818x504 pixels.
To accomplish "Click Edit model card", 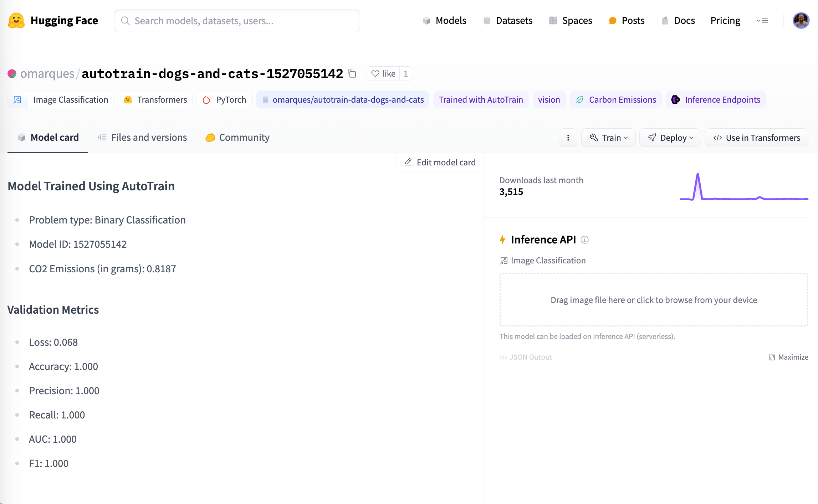I will click(x=440, y=162).
